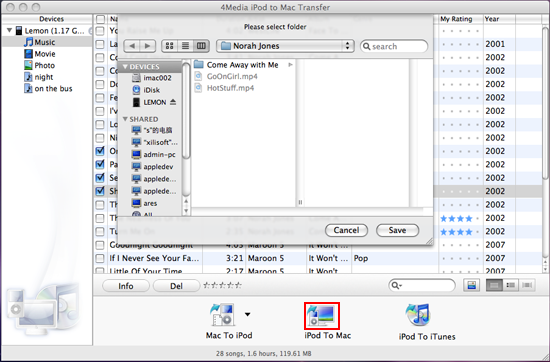This screenshot has height=362, width=550.
Task: Go back in the folder dialog
Action: [132, 46]
